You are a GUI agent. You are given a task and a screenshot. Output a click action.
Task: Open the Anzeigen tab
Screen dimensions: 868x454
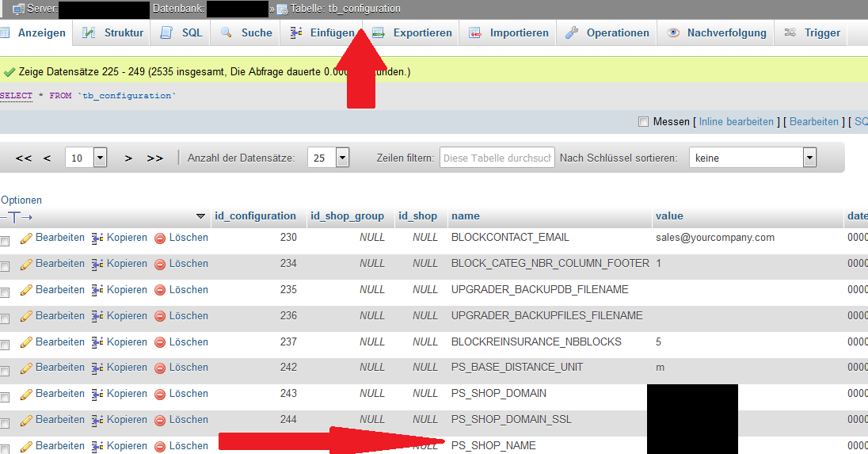[33, 32]
